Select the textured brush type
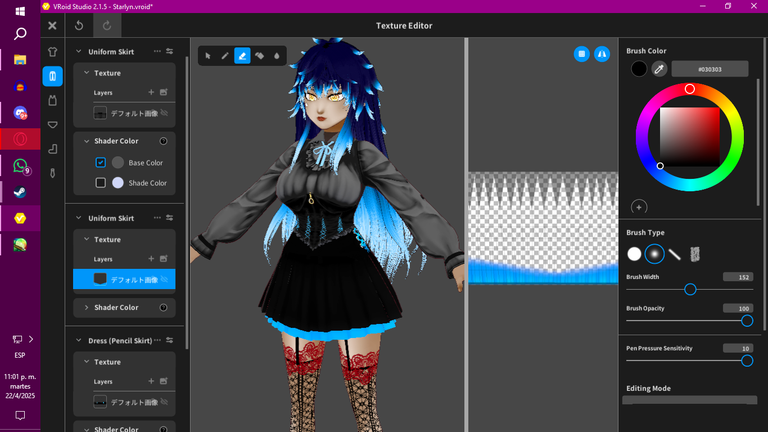 point(695,254)
